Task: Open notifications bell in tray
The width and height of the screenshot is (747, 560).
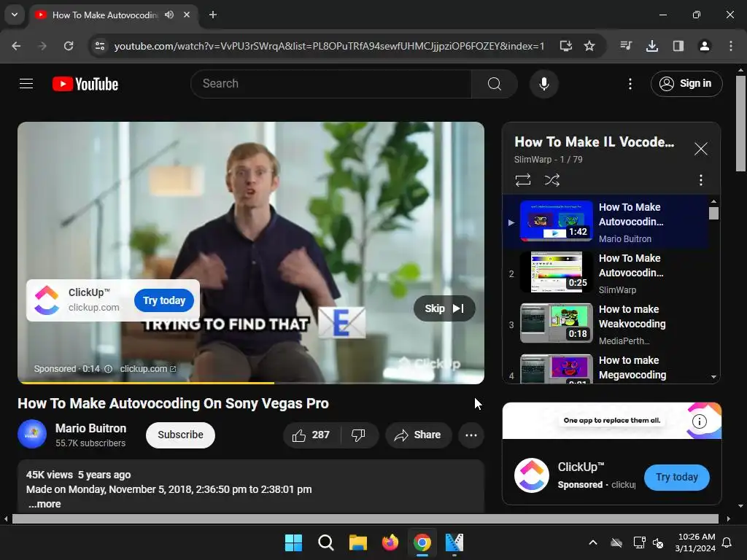Action: [x=727, y=542]
